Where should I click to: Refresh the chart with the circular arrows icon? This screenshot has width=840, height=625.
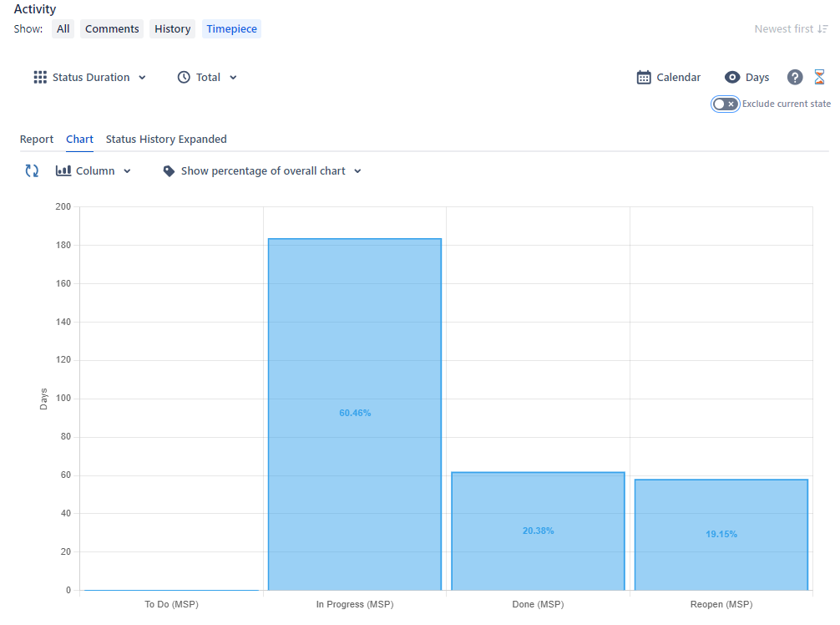tap(32, 170)
